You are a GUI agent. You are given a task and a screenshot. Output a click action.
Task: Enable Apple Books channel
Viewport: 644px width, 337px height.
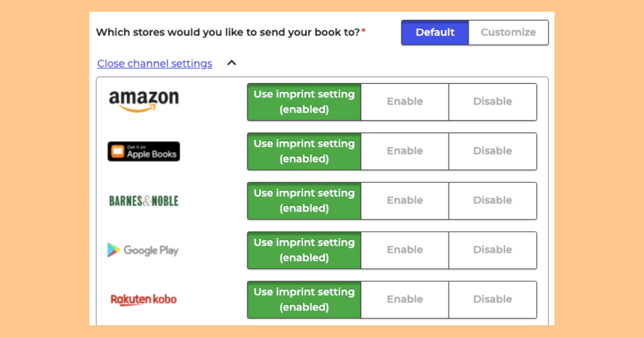coord(405,151)
